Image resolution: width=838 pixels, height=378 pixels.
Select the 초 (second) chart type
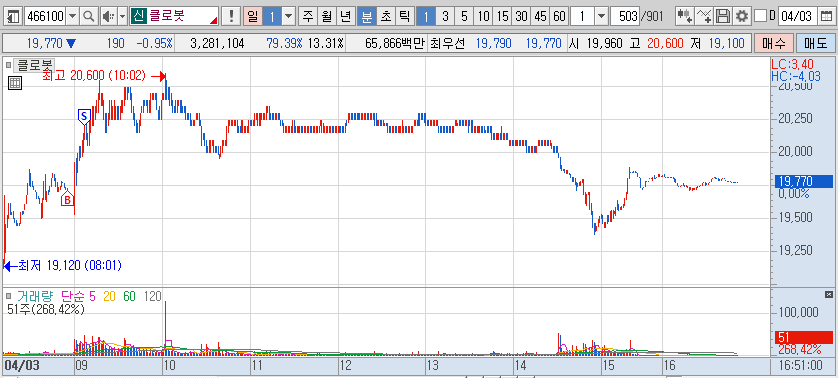click(x=386, y=17)
